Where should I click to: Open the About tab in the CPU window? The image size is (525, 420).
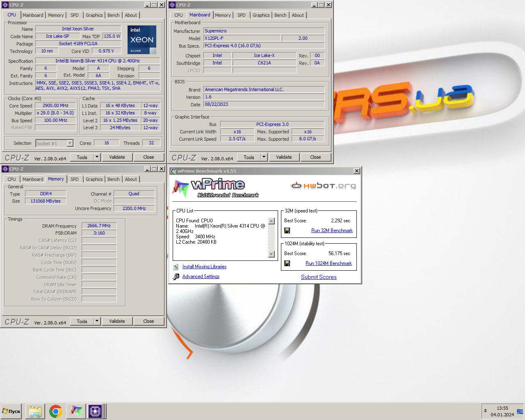pyautogui.click(x=131, y=15)
